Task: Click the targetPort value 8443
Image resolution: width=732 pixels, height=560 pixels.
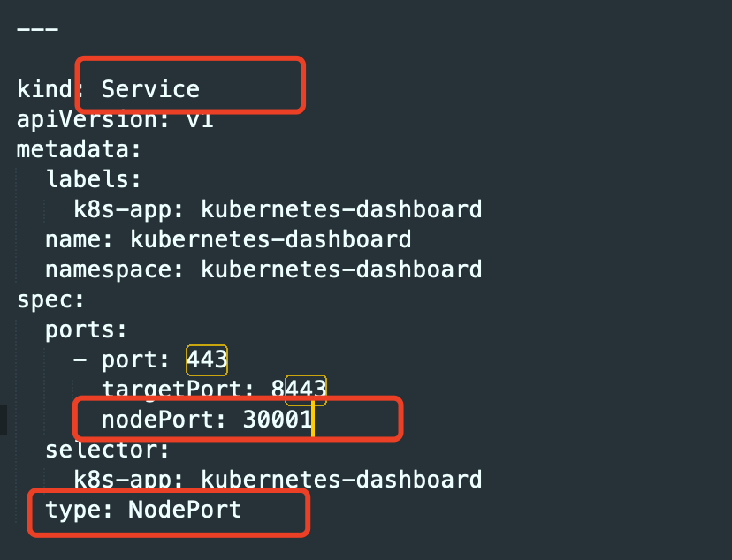Action: pyautogui.click(x=299, y=390)
